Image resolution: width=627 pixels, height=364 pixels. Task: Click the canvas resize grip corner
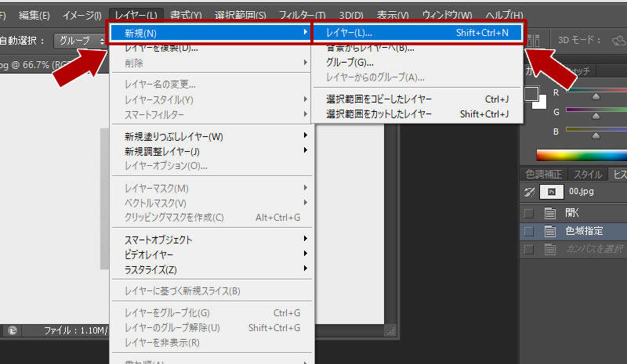(390, 330)
